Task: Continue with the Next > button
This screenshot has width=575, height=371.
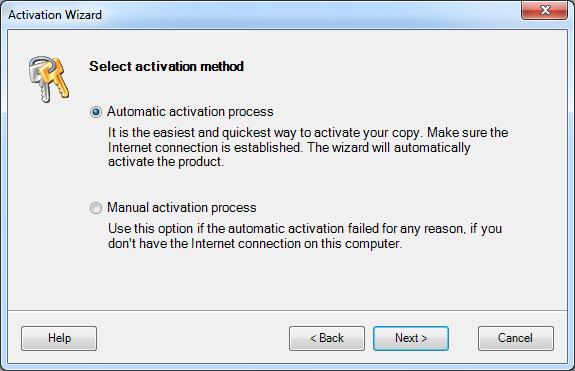Action: [411, 338]
